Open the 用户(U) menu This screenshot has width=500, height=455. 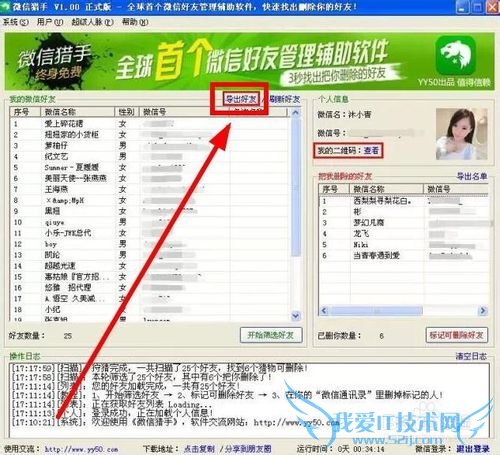50,22
